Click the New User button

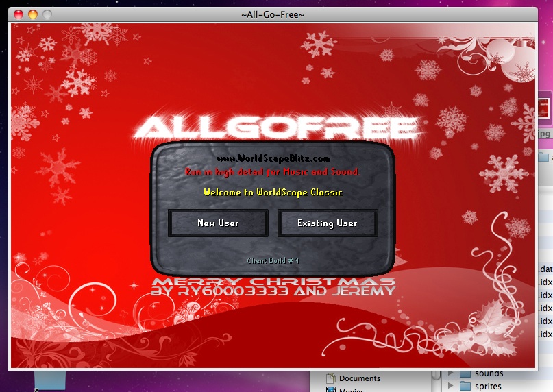point(218,223)
